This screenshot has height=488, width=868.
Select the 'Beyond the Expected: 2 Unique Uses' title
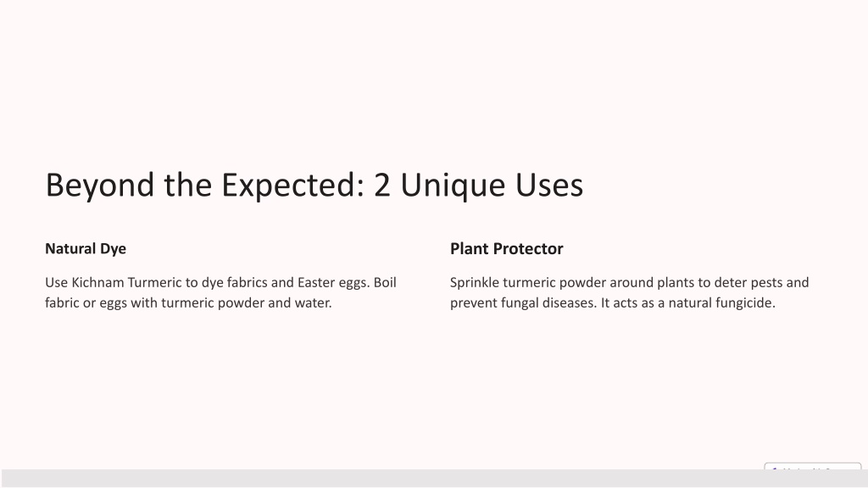(x=314, y=186)
